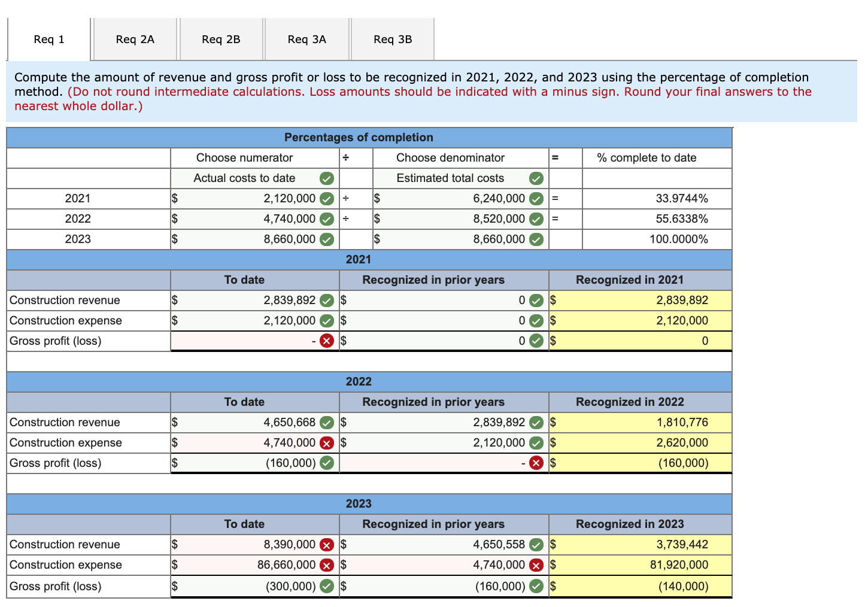Click red X beside 8,390,000 revenue
868x607 pixels.
(326, 545)
